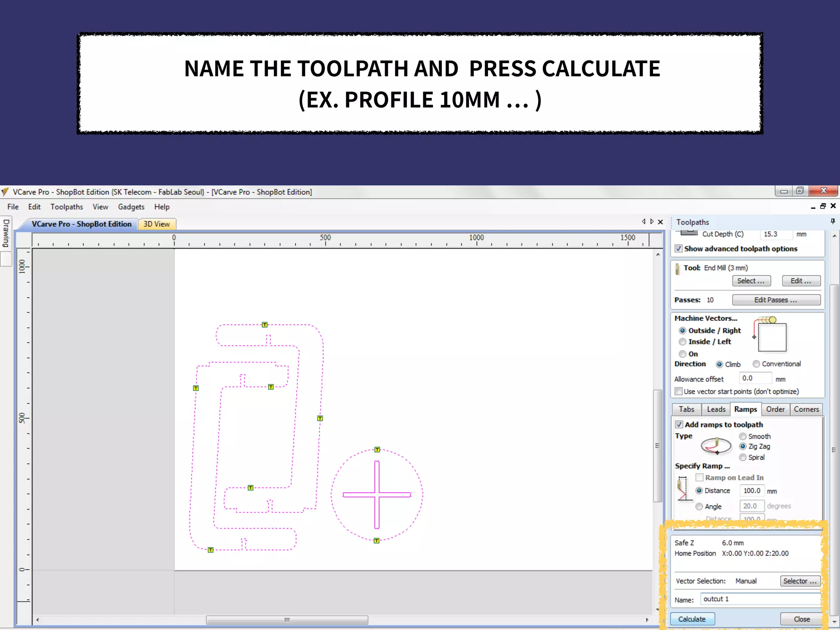Expand the Drawing side panel tab
Viewport: 840px width, 630px height.
pos(6,234)
